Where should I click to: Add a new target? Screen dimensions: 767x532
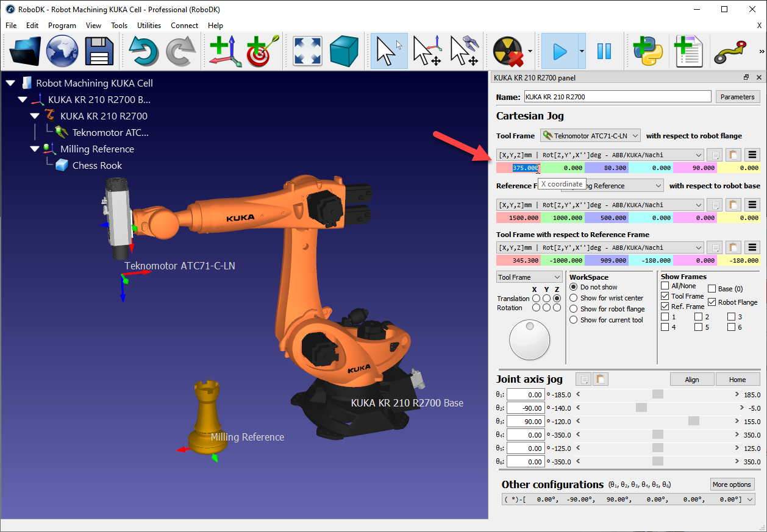click(x=259, y=52)
